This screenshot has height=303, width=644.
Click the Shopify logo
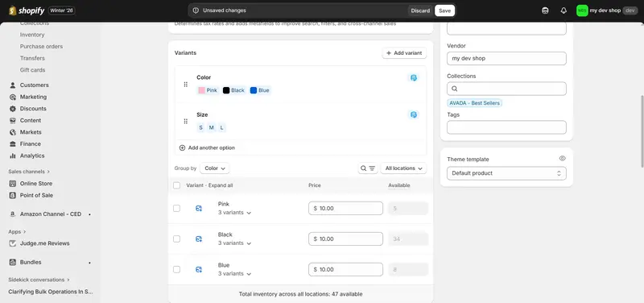(x=27, y=10)
